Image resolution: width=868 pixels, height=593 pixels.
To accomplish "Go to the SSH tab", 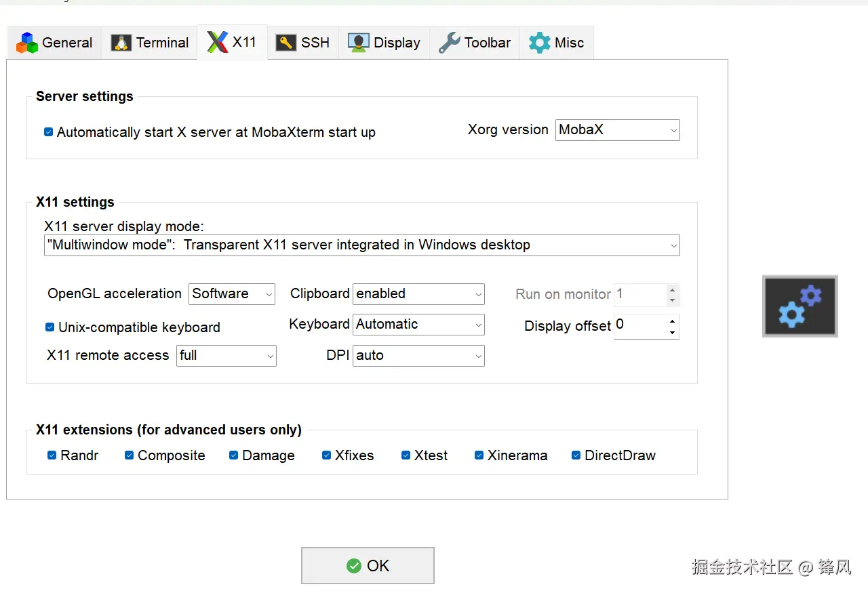I will tap(302, 43).
